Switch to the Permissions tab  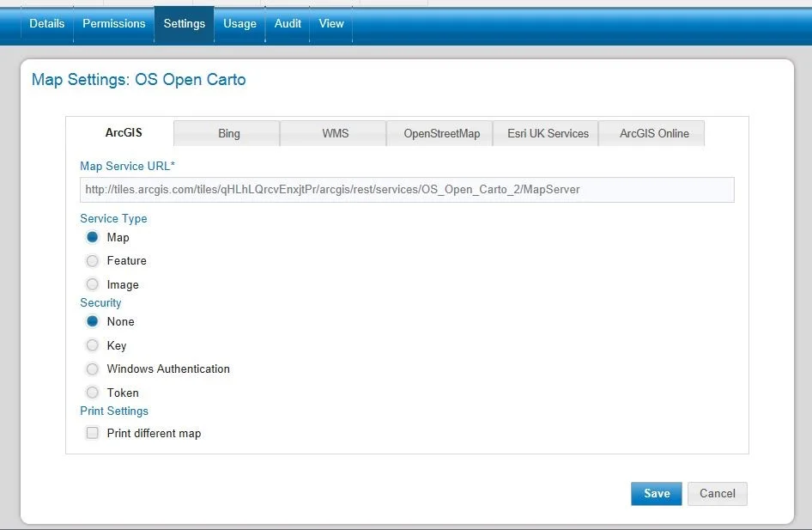(114, 24)
